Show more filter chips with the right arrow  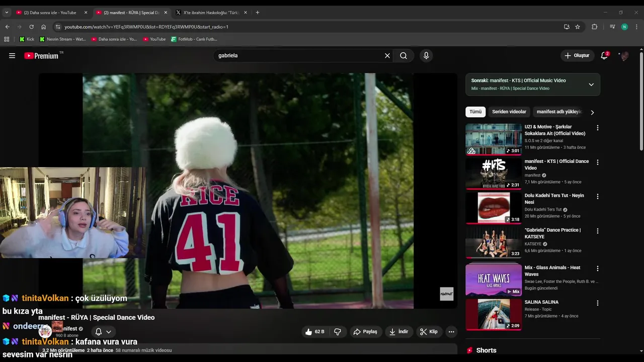pyautogui.click(x=592, y=112)
